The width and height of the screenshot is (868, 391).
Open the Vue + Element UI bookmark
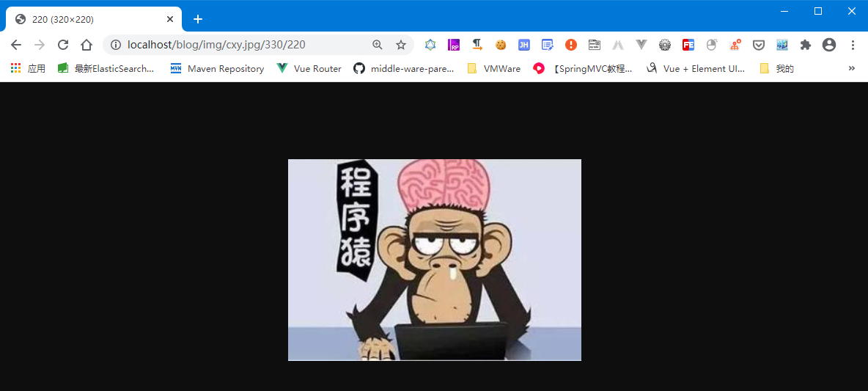click(695, 69)
